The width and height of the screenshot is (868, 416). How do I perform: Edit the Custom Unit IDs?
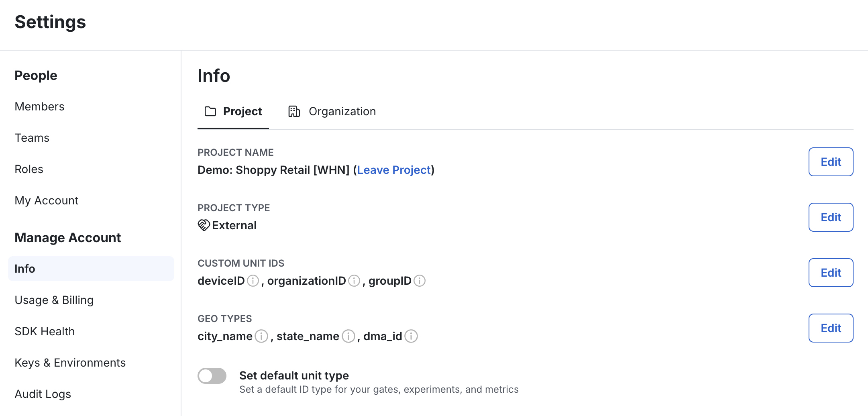pos(831,273)
